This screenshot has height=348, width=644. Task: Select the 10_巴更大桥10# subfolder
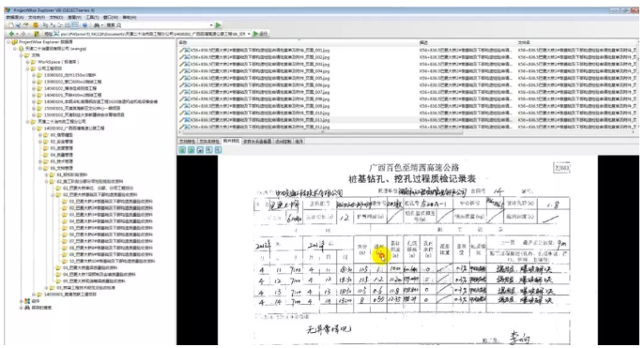click(x=112, y=261)
